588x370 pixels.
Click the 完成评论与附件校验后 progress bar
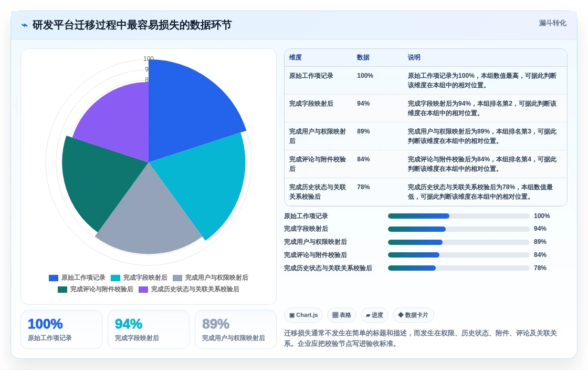coord(459,255)
